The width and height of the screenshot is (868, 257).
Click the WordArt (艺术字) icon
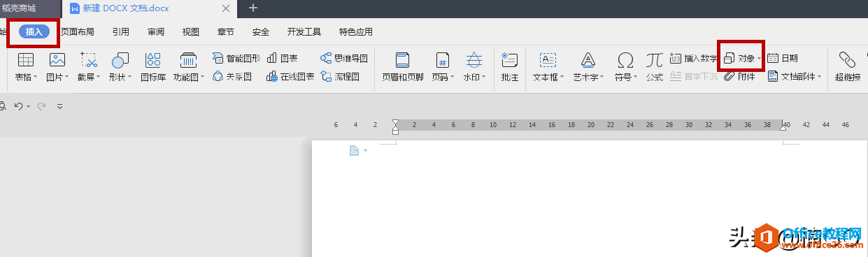pos(589,61)
